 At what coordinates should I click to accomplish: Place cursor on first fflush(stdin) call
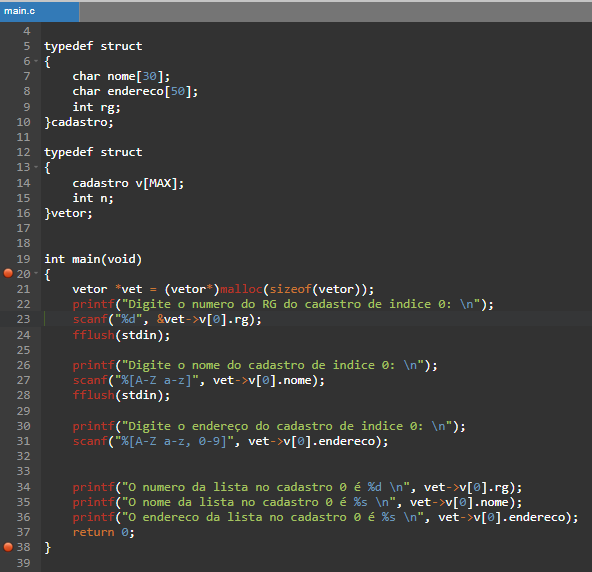coord(121,335)
